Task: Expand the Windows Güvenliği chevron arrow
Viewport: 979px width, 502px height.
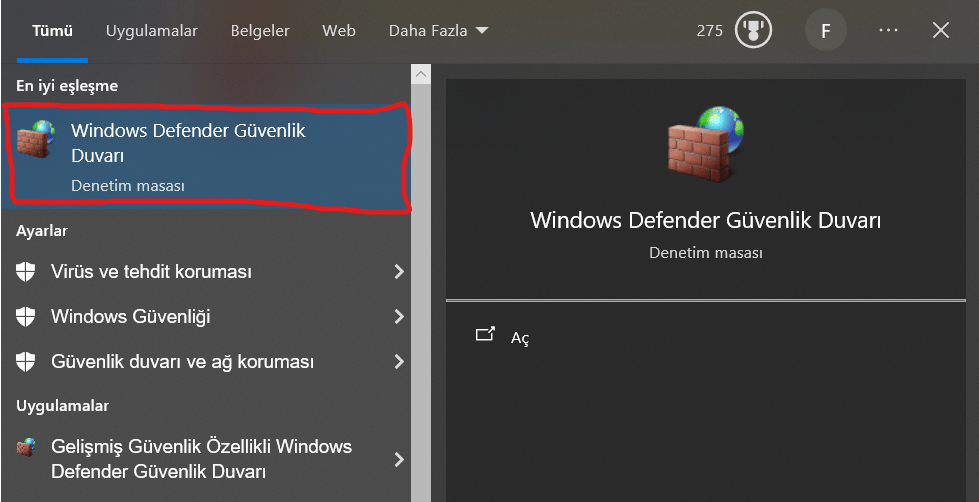Action: point(399,317)
